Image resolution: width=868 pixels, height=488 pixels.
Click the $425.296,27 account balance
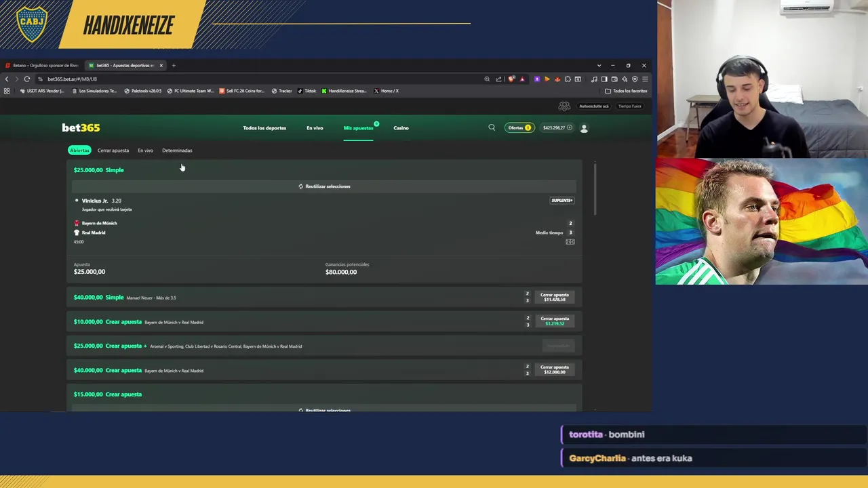coord(553,127)
